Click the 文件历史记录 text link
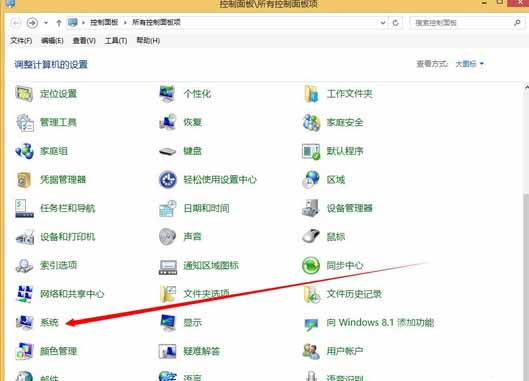 tap(354, 294)
